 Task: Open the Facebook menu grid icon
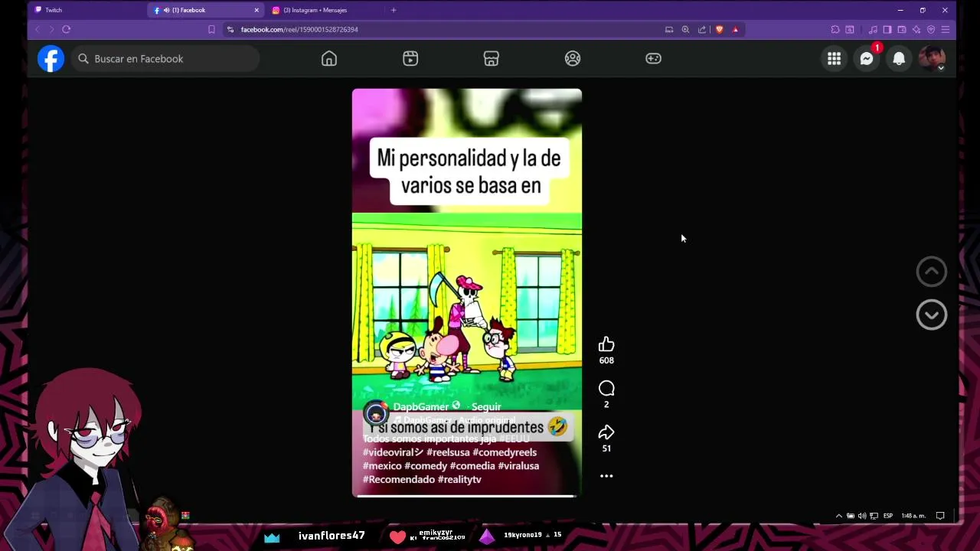coord(834,59)
